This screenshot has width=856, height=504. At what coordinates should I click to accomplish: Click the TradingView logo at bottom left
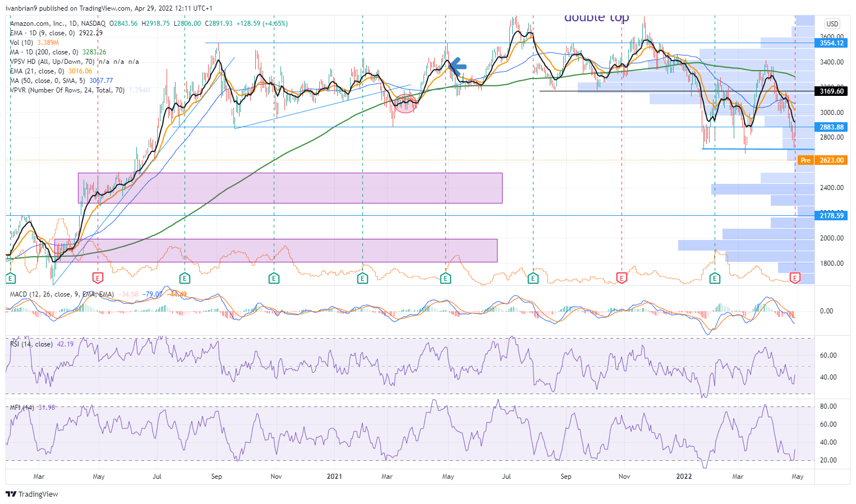[x=32, y=494]
